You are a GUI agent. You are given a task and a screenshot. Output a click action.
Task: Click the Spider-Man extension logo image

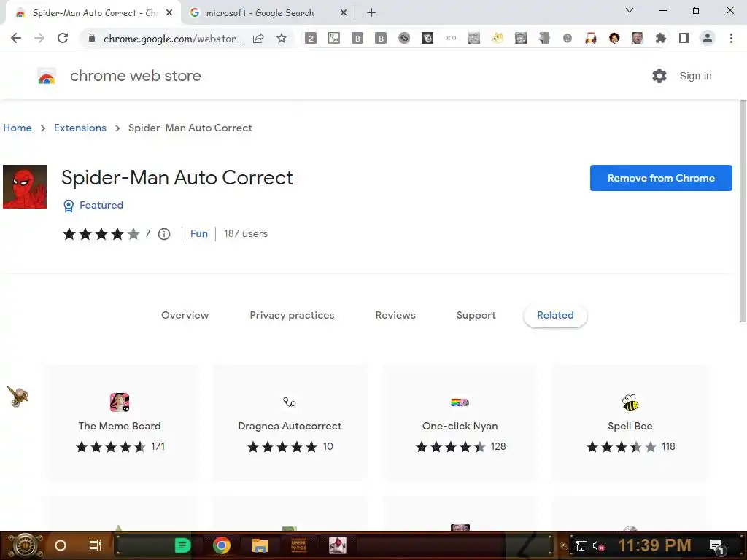click(25, 187)
